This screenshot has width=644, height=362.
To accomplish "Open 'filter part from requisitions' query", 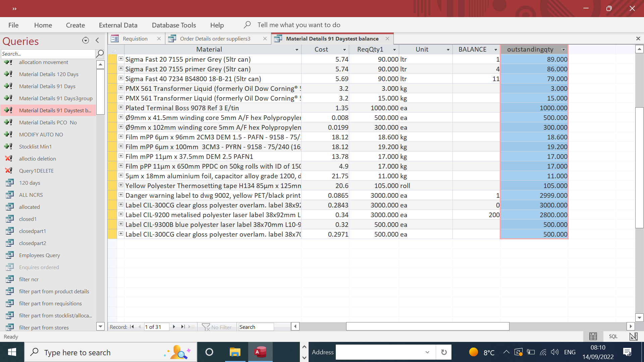I will click(x=50, y=304).
